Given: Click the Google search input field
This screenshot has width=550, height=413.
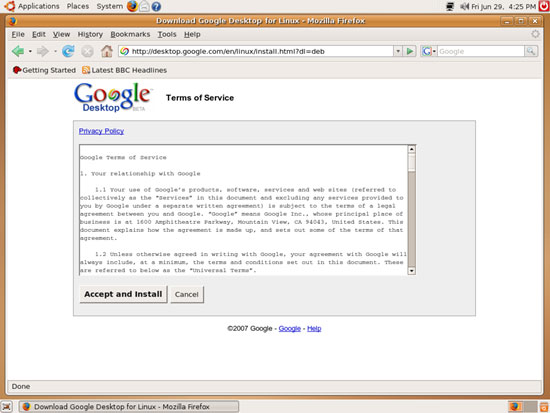Looking at the screenshot, I should tap(480, 51).
